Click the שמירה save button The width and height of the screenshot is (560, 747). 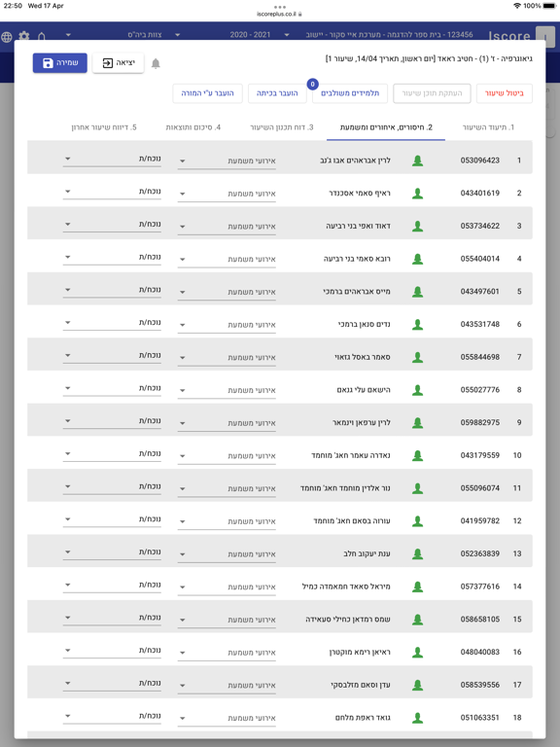point(60,63)
